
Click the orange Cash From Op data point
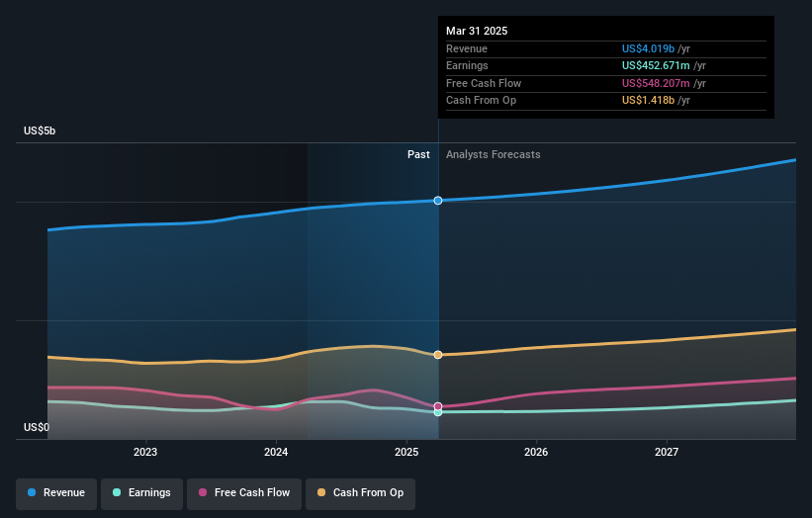click(438, 355)
